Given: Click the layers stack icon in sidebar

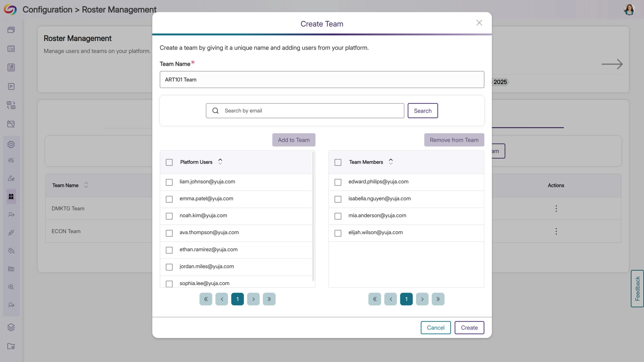Looking at the screenshot, I should (x=11, y=327).
